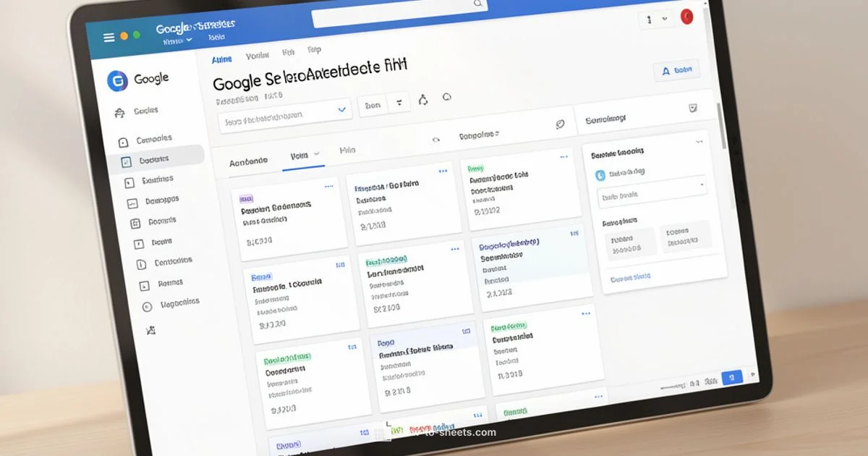The height and width of the screenshot is (456, 868).
Task: Click the dropdown input field in the right panel
Action: (650, 193)
